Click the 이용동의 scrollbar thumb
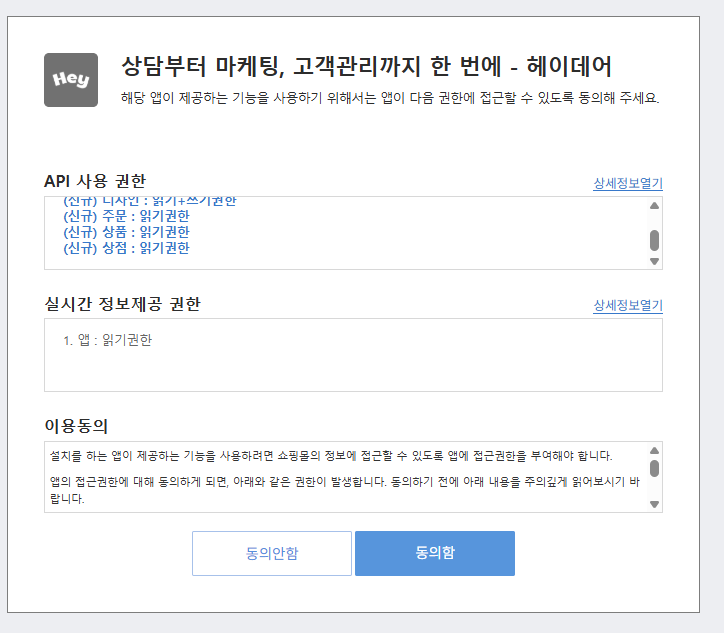Viewport: 724px width, 633px height. 654,468
